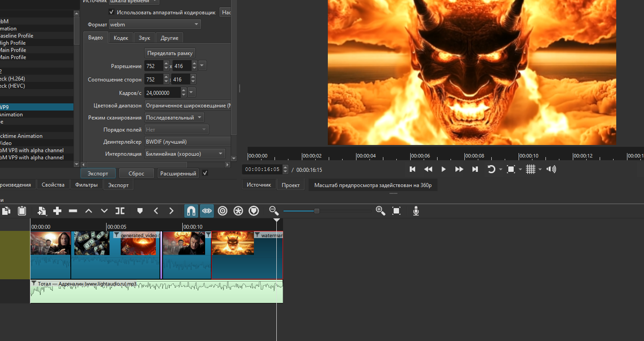The image size is (644, 341).
Task: Toggle ripple trim and drop
Action: (223, 211)
